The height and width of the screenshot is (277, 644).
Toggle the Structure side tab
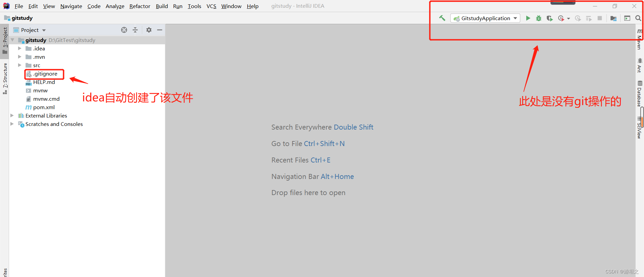point(5,79)
